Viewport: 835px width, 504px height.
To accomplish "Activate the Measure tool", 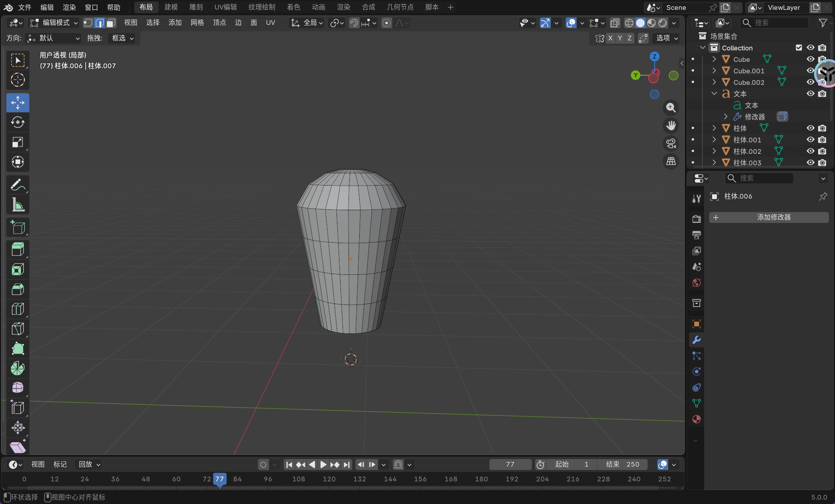I will pyautogui.click(x=17, y=205).
